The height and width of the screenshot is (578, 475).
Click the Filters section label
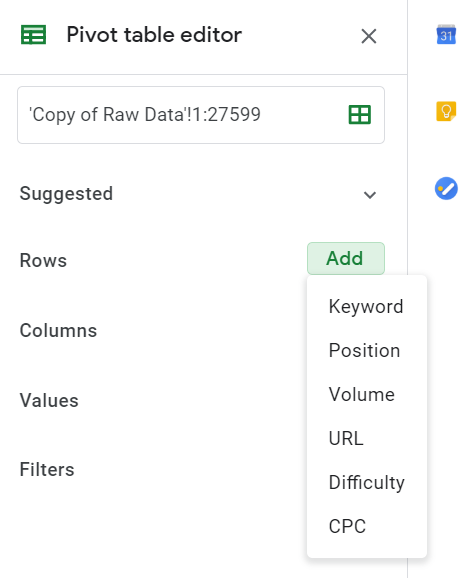(x=47, y=470)
